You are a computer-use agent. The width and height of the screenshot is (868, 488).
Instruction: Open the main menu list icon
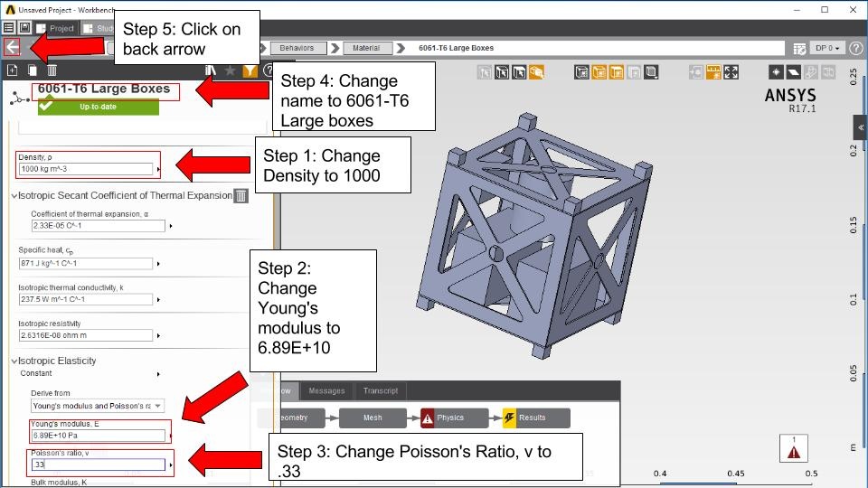pyautogui.click(x=9, y=28)
